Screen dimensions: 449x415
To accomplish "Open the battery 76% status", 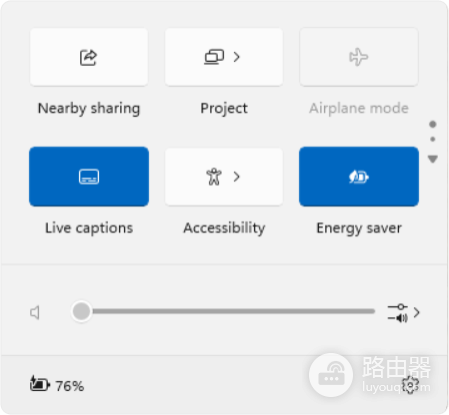I will click(57, 385).
